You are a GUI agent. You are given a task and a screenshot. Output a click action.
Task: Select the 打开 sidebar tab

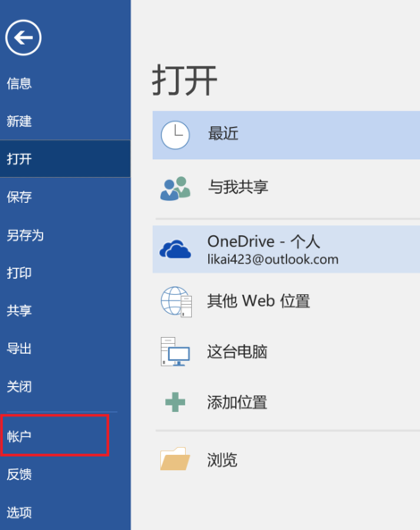coord(65,159)
